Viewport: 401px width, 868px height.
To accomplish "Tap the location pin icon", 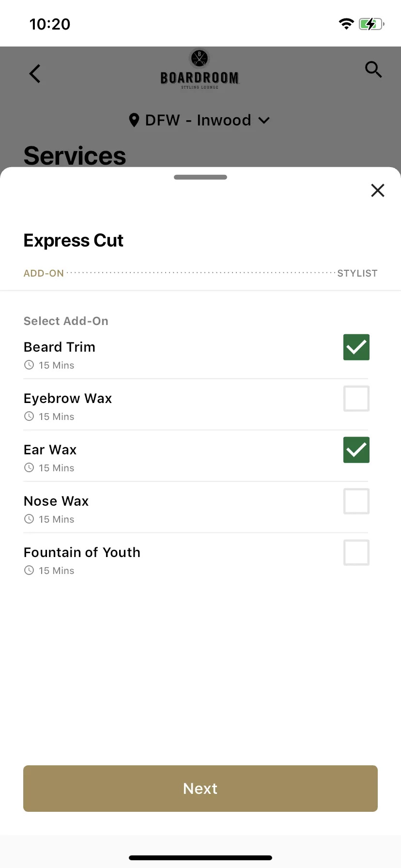I will pos(135,120).
